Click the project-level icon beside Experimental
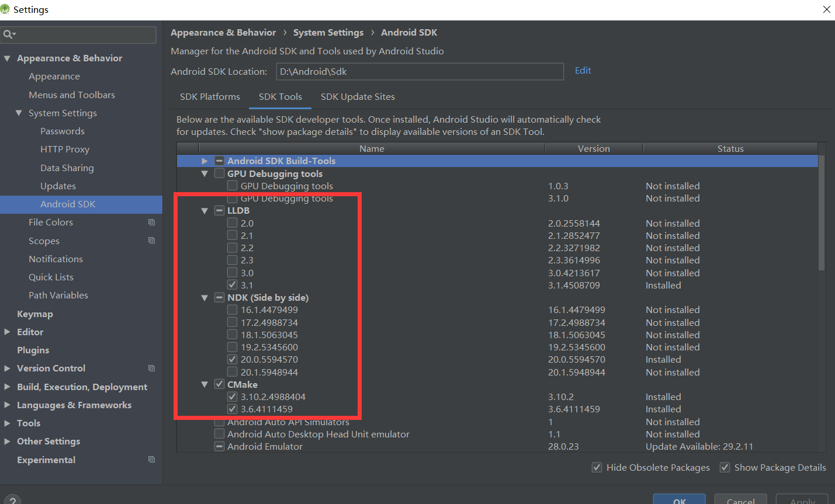 [151, 460]
